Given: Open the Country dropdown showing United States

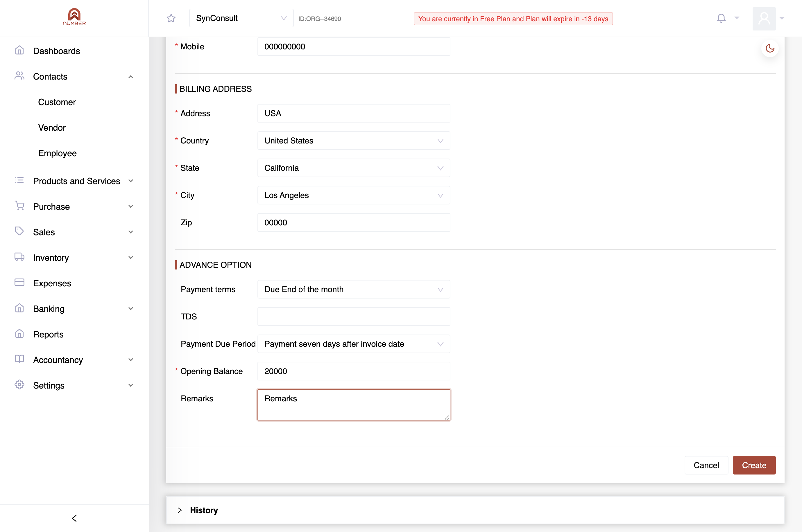Looking at the screenshot, I should [x=354, y=141].
